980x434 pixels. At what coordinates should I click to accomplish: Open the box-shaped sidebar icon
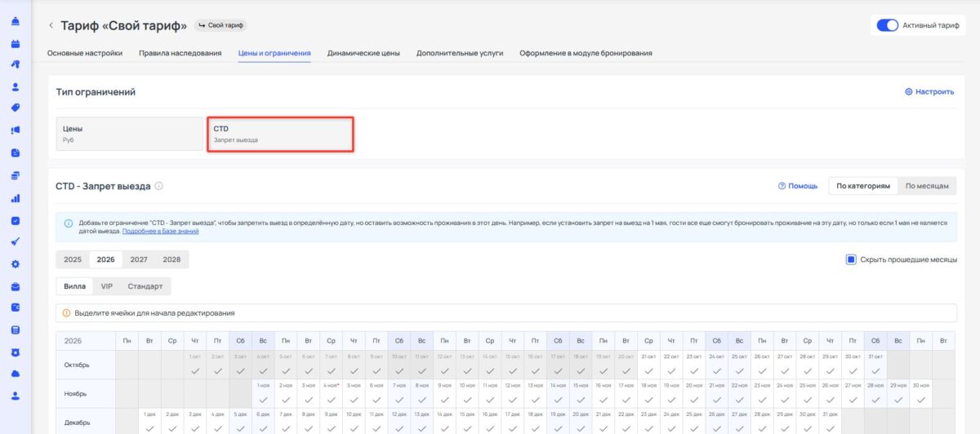coord(16,286)
